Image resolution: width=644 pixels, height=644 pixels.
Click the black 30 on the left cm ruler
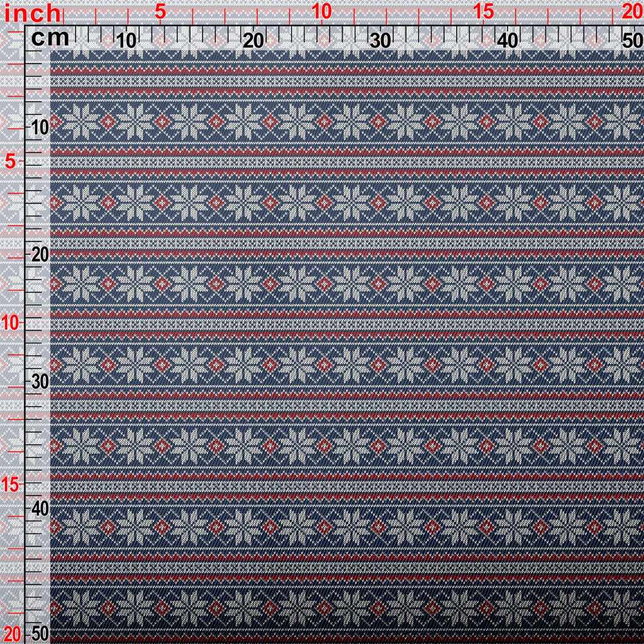click(x=40, y=382)
